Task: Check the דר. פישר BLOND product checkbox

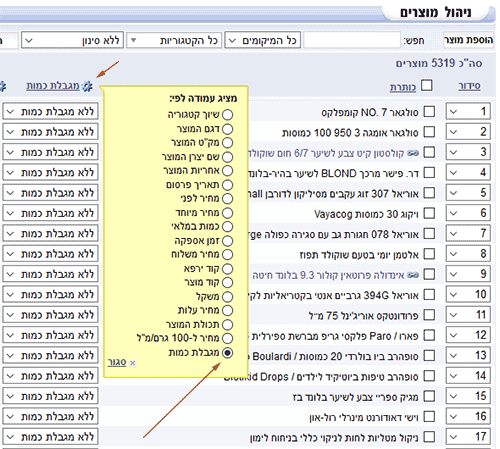Action: click(429, 173)
